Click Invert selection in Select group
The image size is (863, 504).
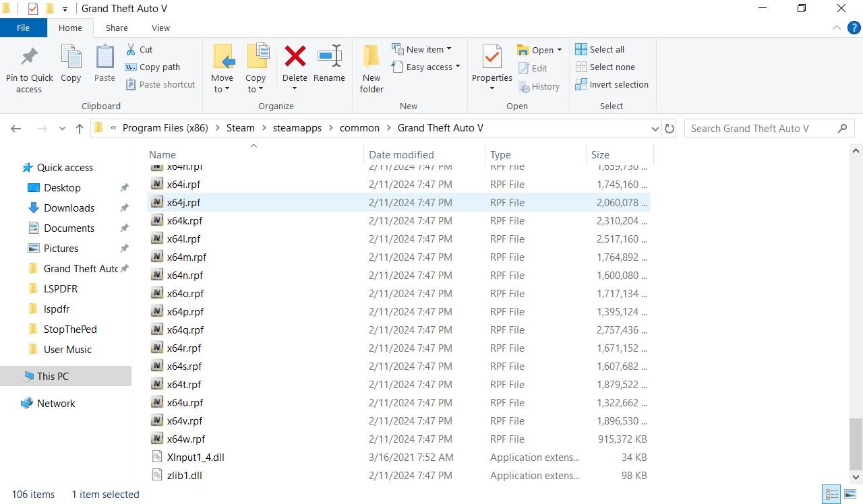point(612,84)
